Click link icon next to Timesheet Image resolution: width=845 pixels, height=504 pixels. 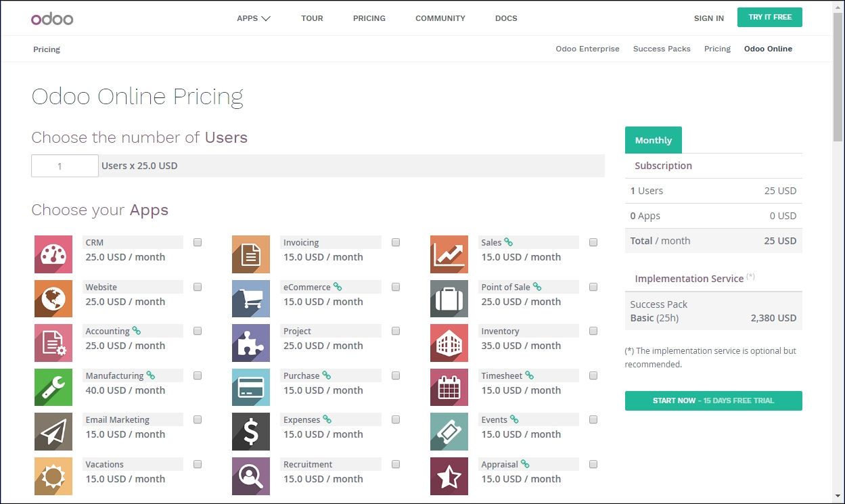click(530, 375)
